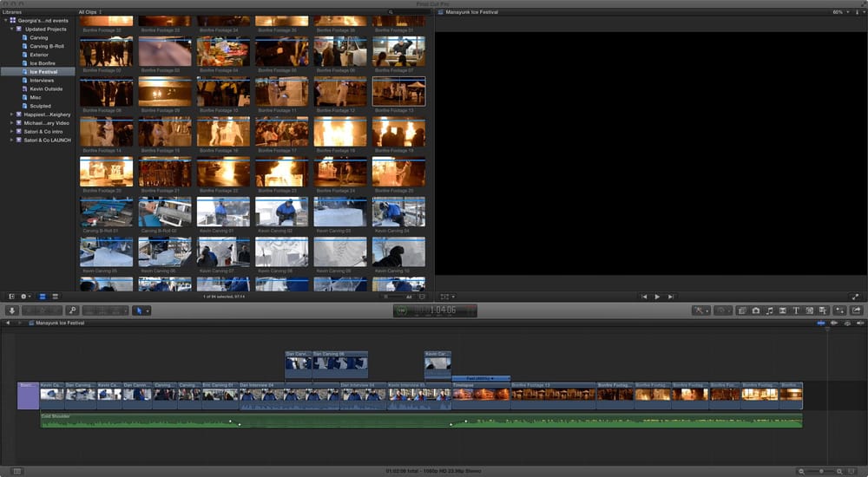Screen dimensions: 868x477
Task: Play the viewer clip
Action: (x=657, y=297)
